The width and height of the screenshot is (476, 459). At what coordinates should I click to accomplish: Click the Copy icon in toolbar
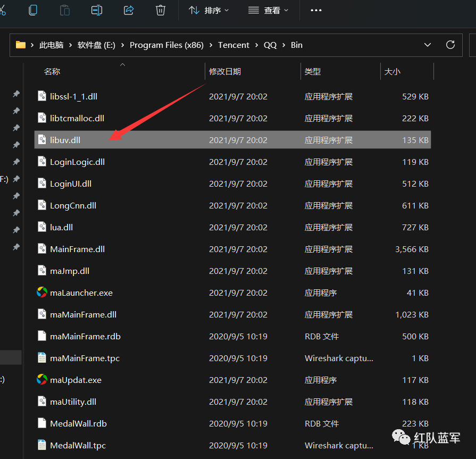click(33, 10)
